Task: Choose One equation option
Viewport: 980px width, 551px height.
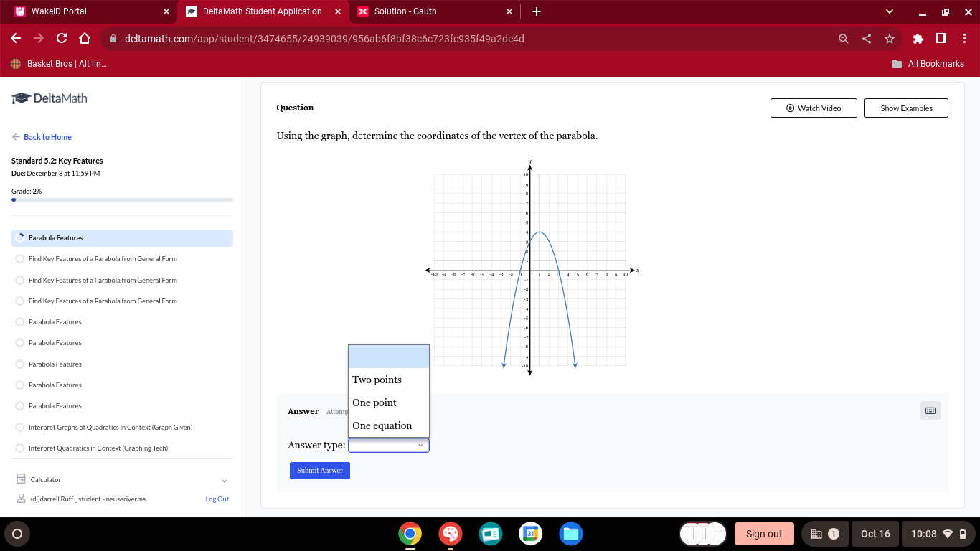Action: coord(389,425)
